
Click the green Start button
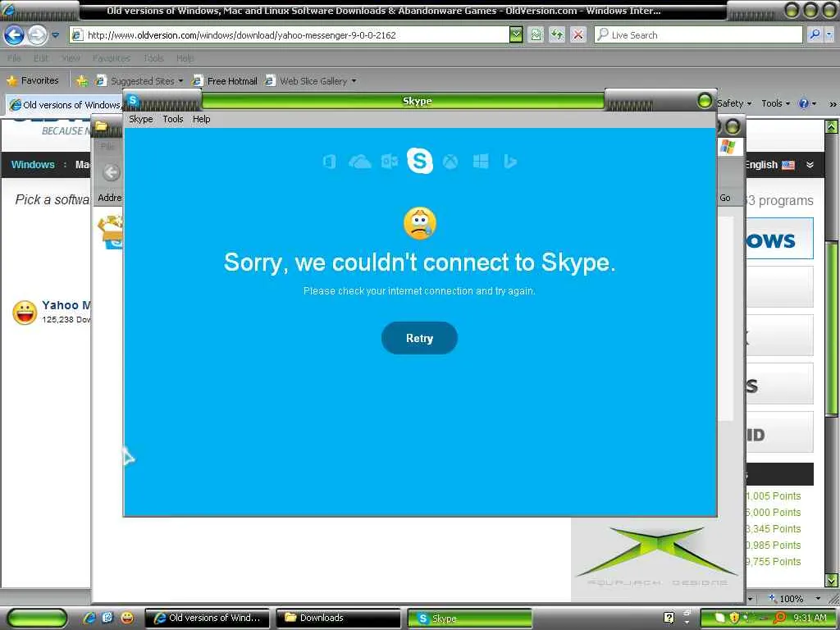[36, 618]
